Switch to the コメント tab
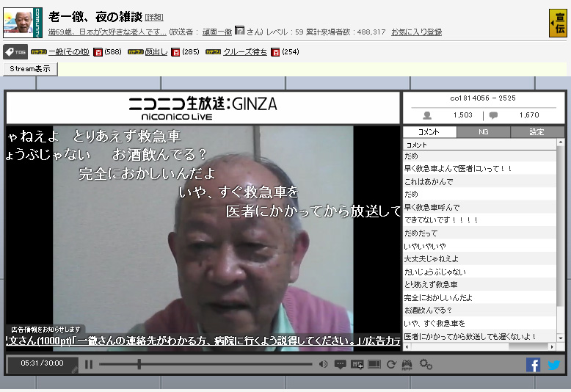Screen dimensions: 571x392 (429, 132)
